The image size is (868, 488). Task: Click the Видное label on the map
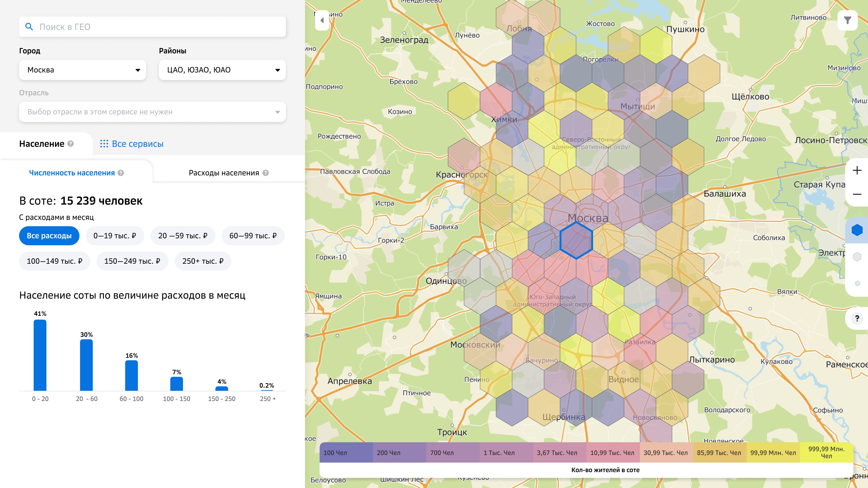click(x=623, y=380)
